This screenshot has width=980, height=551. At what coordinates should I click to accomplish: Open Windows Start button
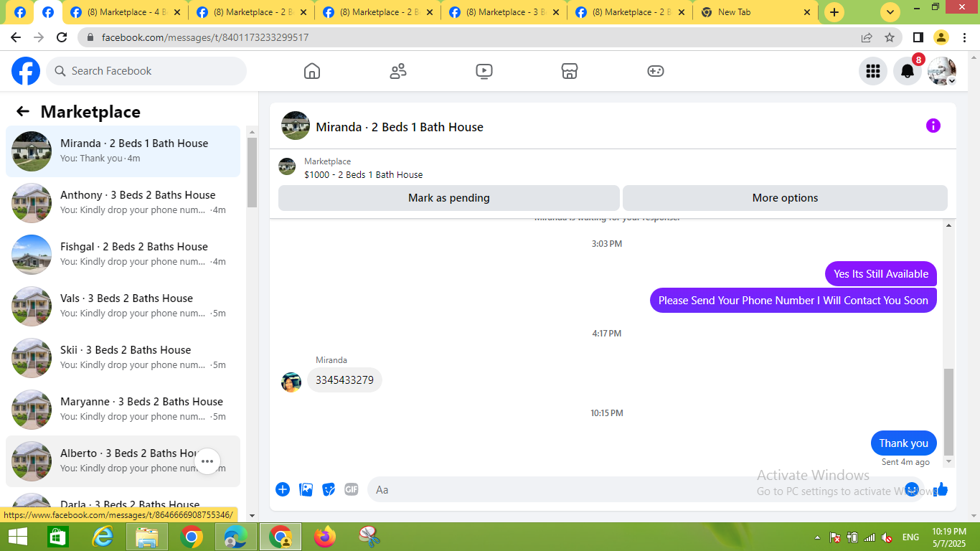click(x=18, y=537)
